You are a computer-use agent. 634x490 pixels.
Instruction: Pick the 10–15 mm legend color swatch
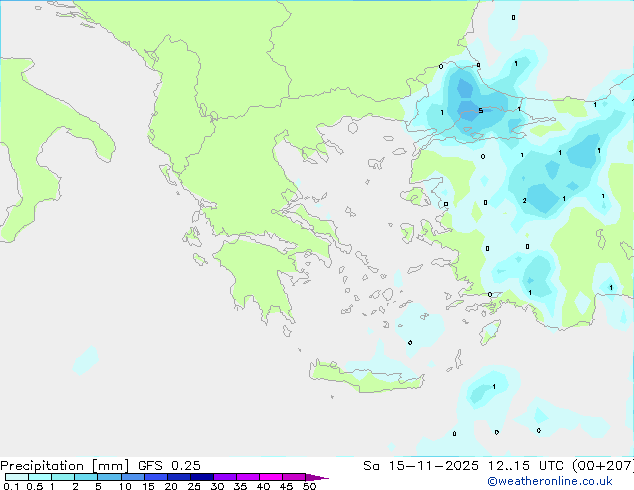tap(132, 477)
